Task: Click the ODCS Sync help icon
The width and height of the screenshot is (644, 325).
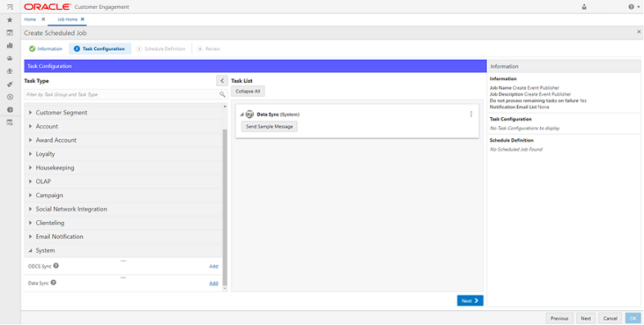Action: tap(56, 266)
